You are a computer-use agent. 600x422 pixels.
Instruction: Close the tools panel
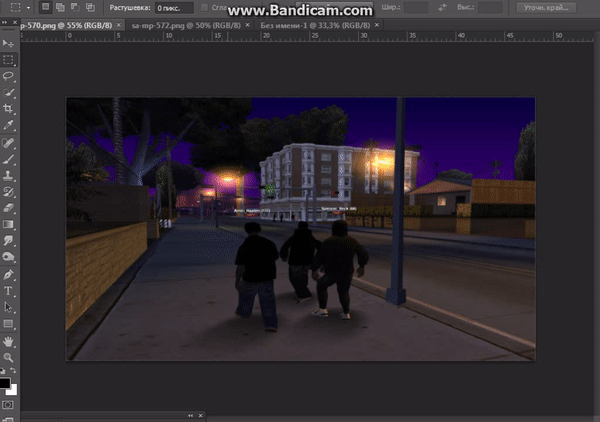point(15,23)
